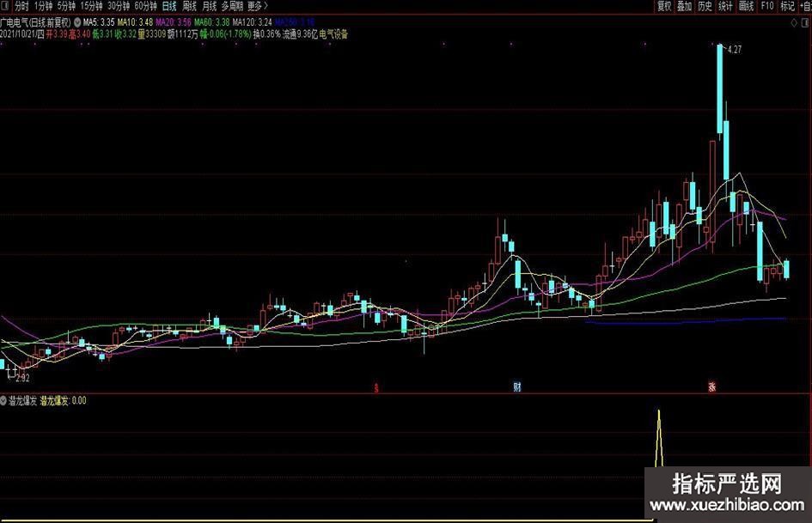This screenshot has height=523, width=812.
Task: Click the tallest cyan candlestick near 4.27
Action: pos(720,88)
